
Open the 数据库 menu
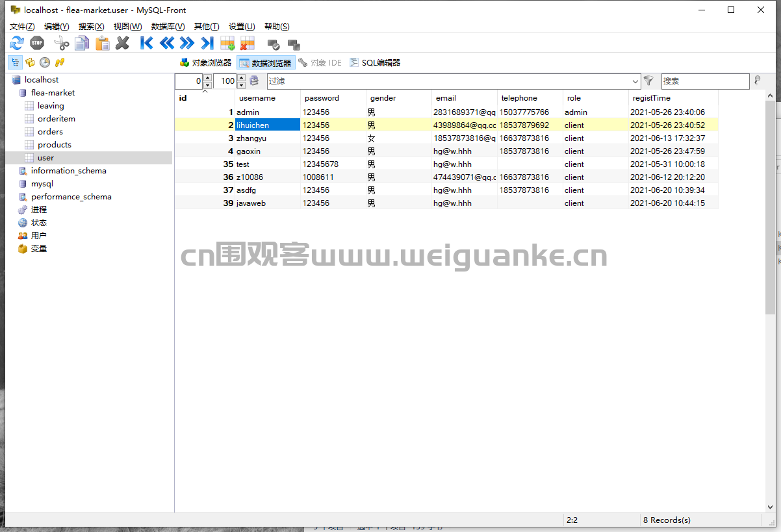coord(168,27)
